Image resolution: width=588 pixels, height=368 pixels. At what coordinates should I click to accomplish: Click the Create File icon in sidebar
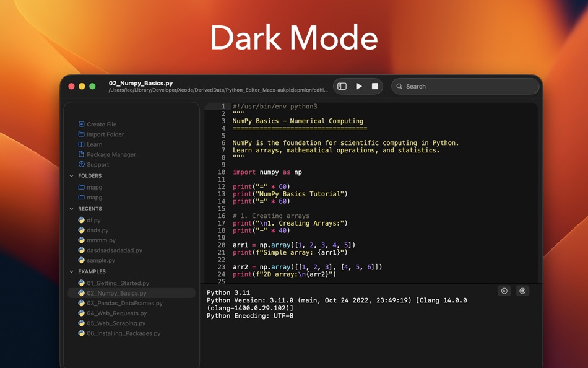coord(82,124)
